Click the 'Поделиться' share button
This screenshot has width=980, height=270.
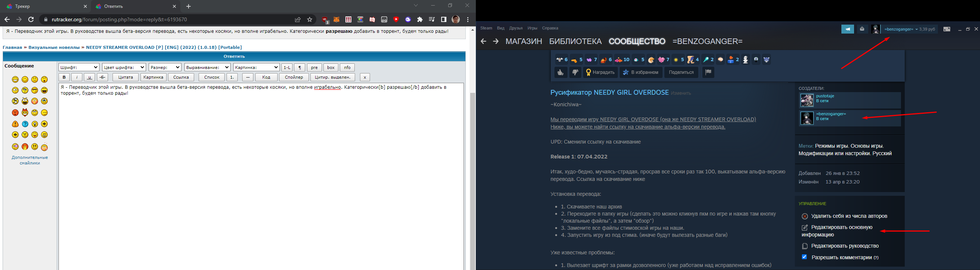[x=681, y=72]
